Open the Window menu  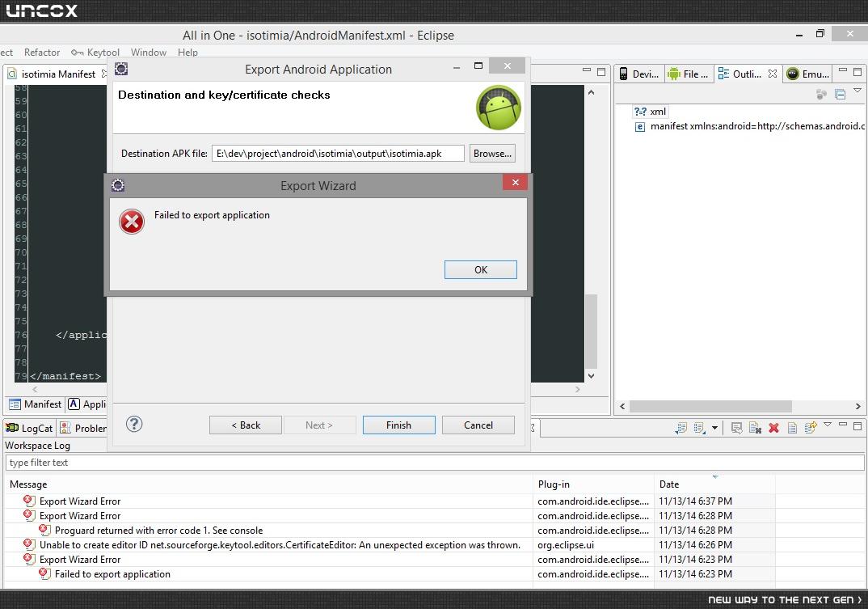pos(149,52)
